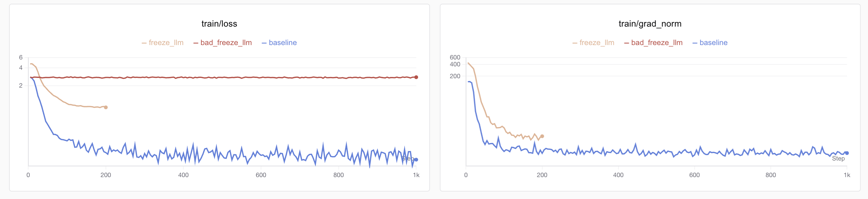Image resolution: width=868 pixels, height=199 pixels.
Task: Select bad_freeze_llm legend entry in train/loss chart
Action: 226,43
